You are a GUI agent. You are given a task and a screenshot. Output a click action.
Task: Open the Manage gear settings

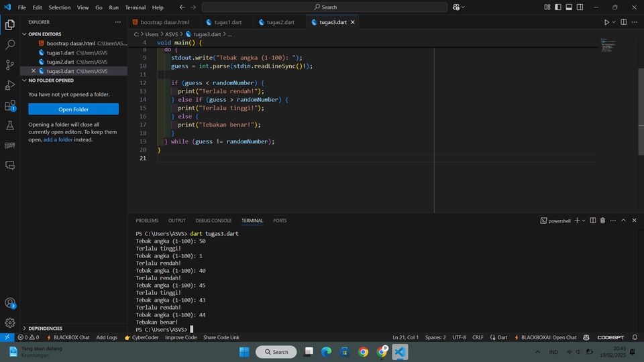(x=10, y=323)
